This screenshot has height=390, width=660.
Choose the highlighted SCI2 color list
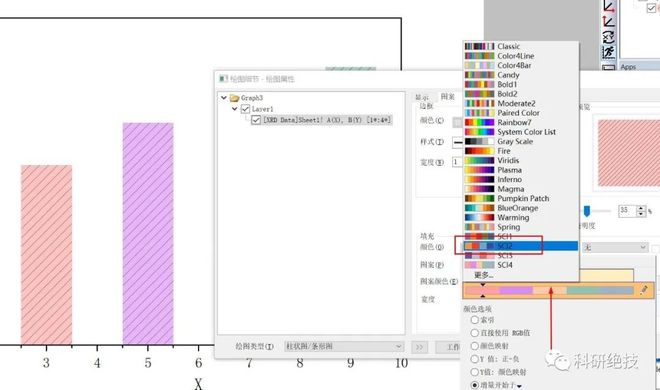pos(521,246)
